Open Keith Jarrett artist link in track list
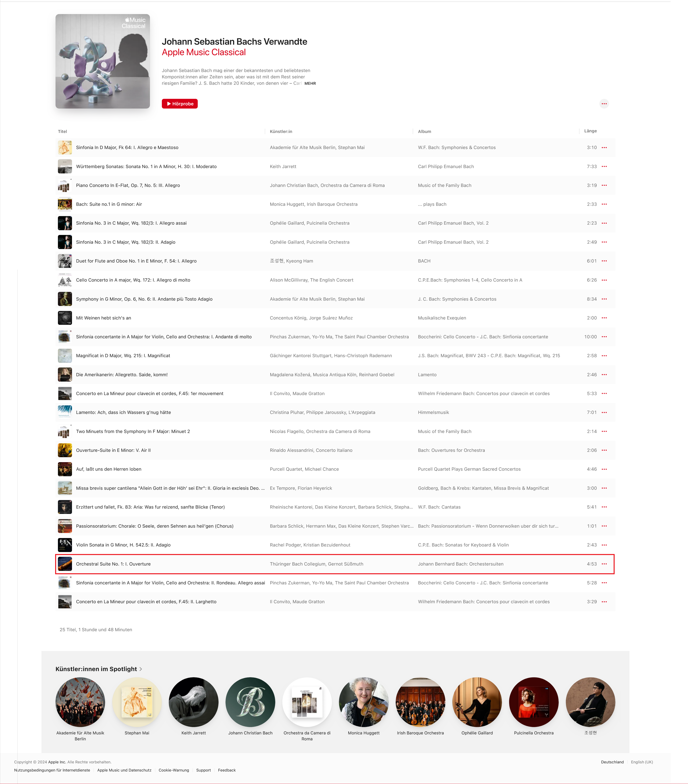The height and width of the screenshot is (784, 688). pyautogui.click(x=283, y=166)
